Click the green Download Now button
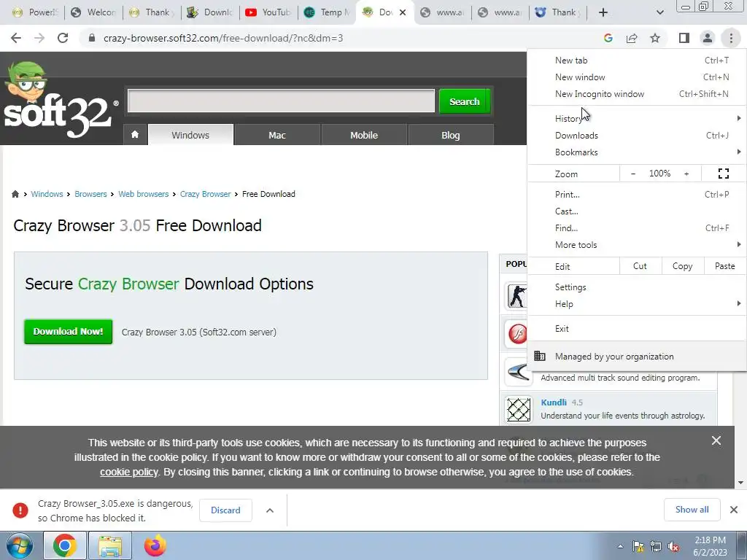747x560 pixels. point(68,332)
